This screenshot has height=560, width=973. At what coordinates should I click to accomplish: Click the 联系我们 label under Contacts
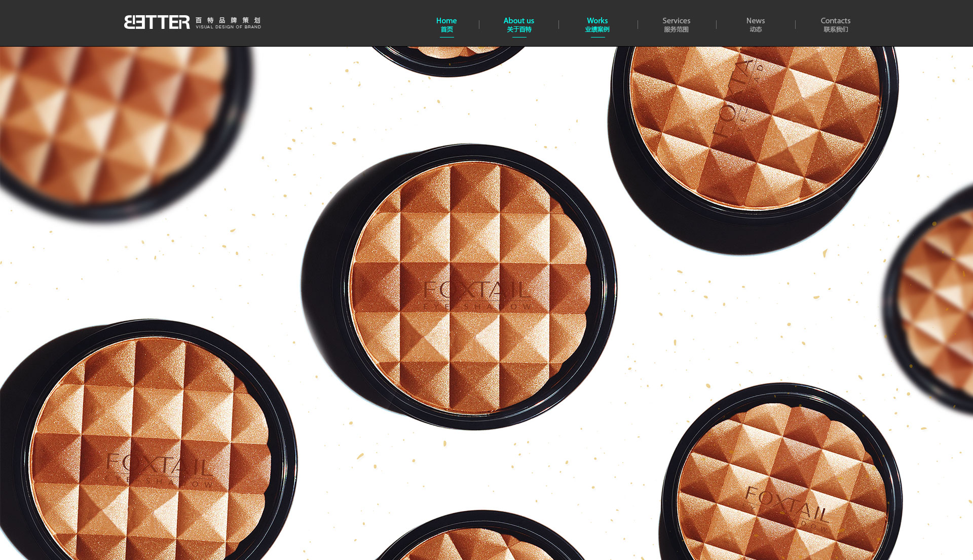click(x=835, y=30)
